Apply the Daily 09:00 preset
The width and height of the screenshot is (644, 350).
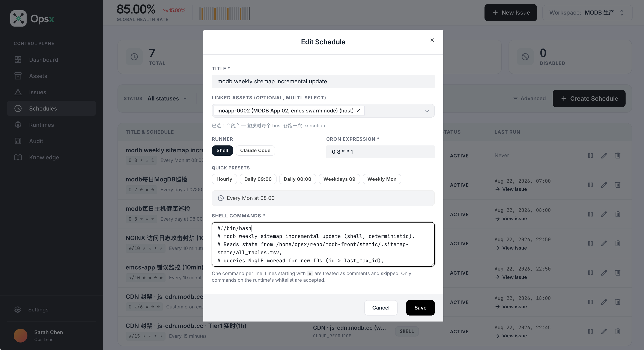pos(258,179)
